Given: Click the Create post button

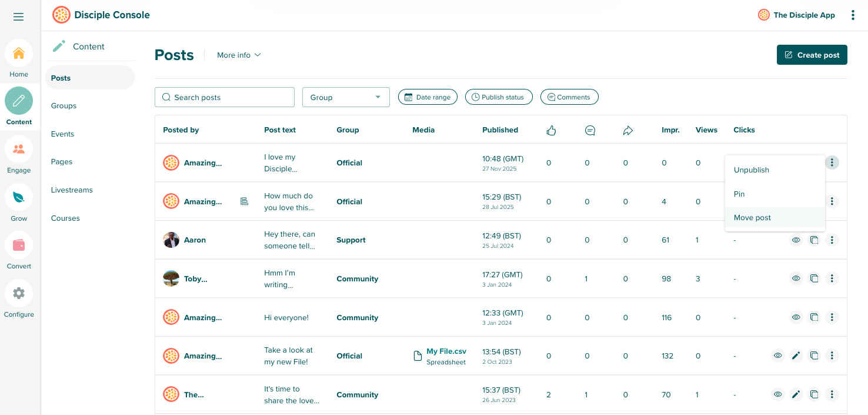Looking at the screenshot, I should click(x=812, y=55).
